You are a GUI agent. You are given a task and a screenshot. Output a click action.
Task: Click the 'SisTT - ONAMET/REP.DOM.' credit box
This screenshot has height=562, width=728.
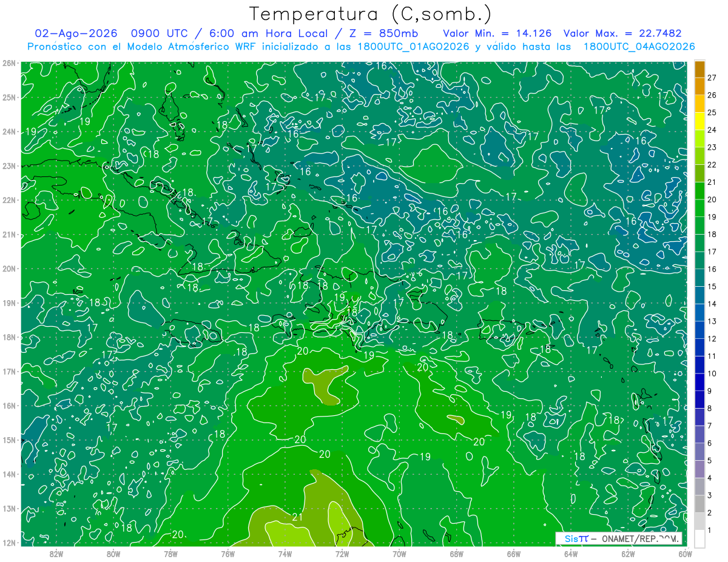tap(619, 538)
